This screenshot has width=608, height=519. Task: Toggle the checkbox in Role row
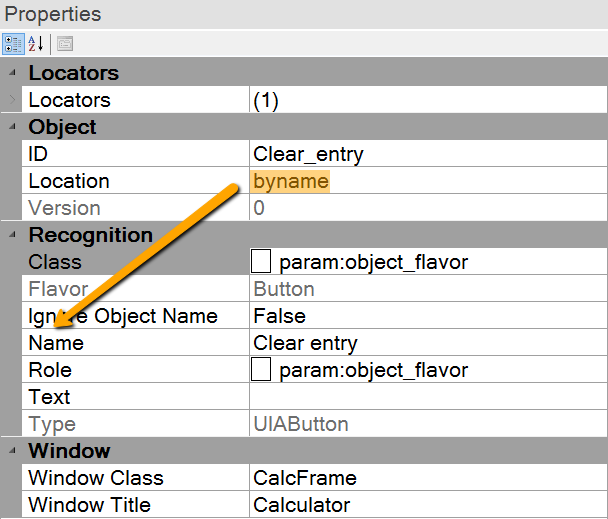pyautogui.click(x=261, y=370)
